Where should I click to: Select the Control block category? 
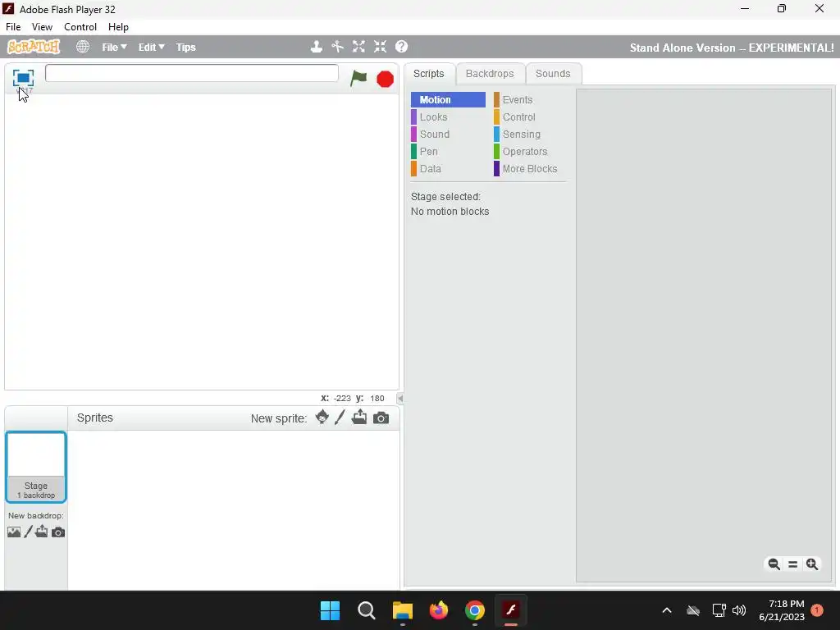(529, 116)
